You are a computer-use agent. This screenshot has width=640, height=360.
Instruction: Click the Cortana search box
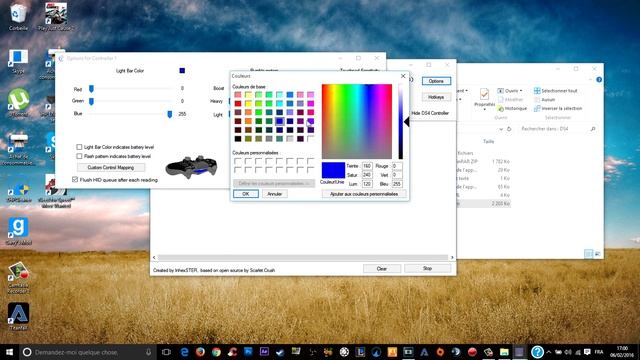point(88,352)
